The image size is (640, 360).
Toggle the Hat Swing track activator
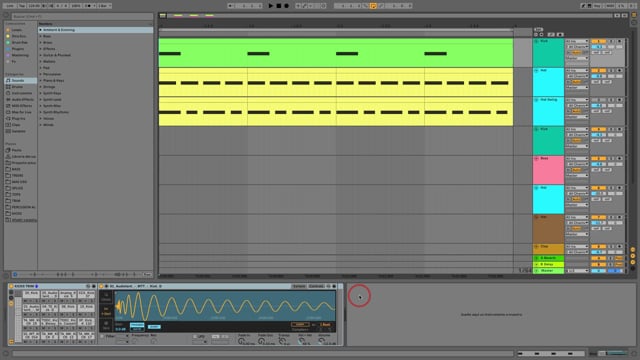click(x=598, y=100)
